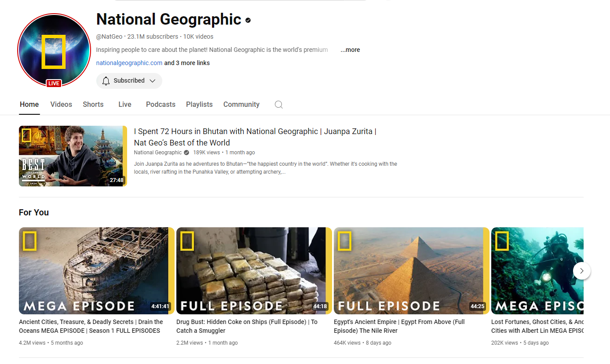Open Lost Fortunes Albert Lin video title
Image resolution: width=610 pixels, height=364 pixels.
[x=537, y=326]
